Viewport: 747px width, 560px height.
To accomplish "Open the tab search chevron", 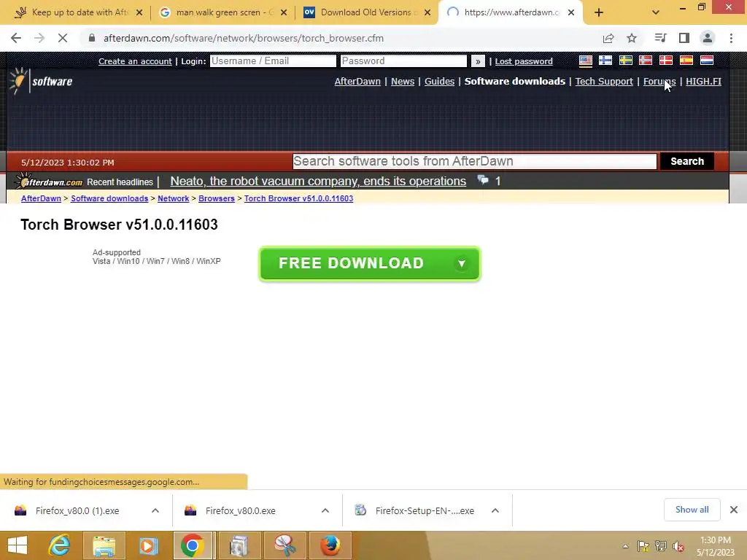I will pos(656,12).
